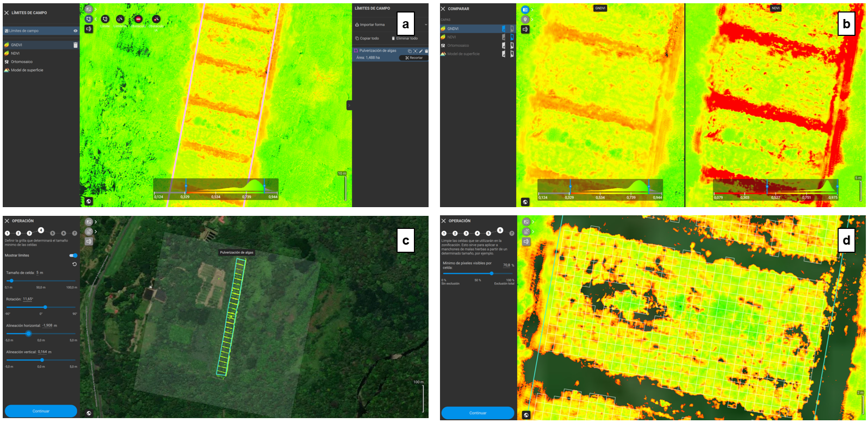Close the Comparar panel
The width and height of the screenshot is (868, 423).
tap(443, 9)
